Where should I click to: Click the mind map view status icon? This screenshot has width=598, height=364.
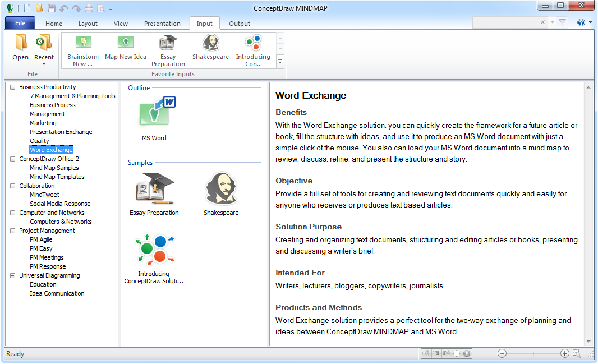tap(426, 354)
